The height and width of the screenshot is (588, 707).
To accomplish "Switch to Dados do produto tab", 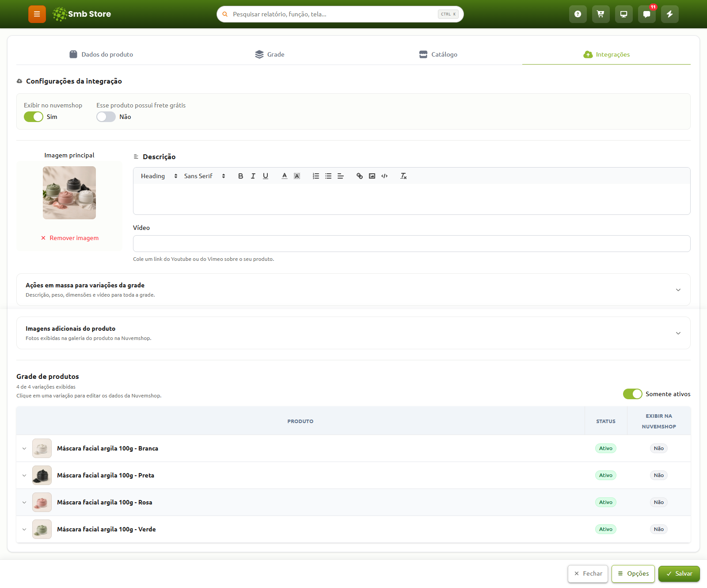I will tap(101, 54).
